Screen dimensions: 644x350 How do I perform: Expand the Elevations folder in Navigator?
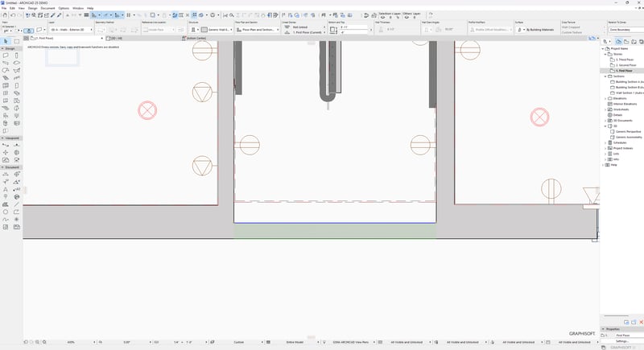(x=605, y=98)
